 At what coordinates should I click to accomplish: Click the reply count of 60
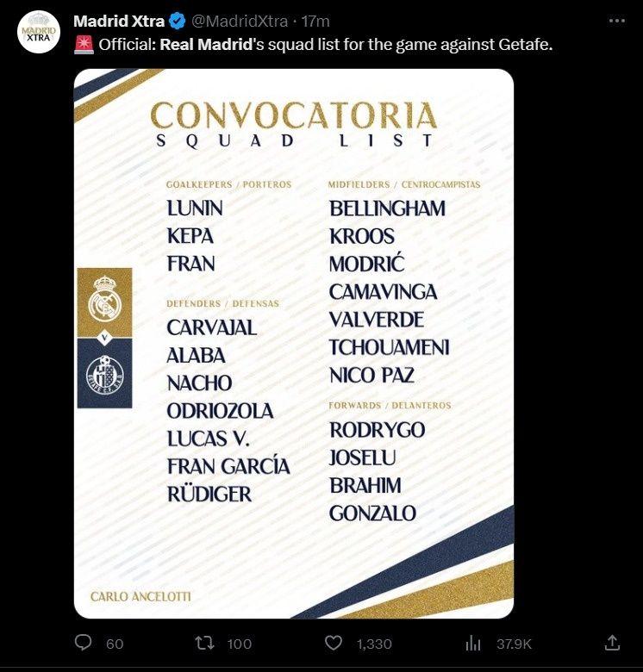tap(115, 644)
